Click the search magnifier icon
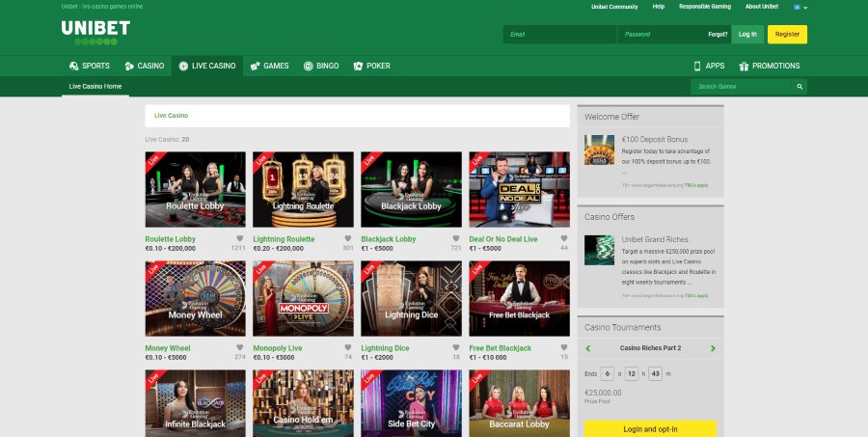The width and height of the screenshot is (868, 437). click(x=800, y=87)
